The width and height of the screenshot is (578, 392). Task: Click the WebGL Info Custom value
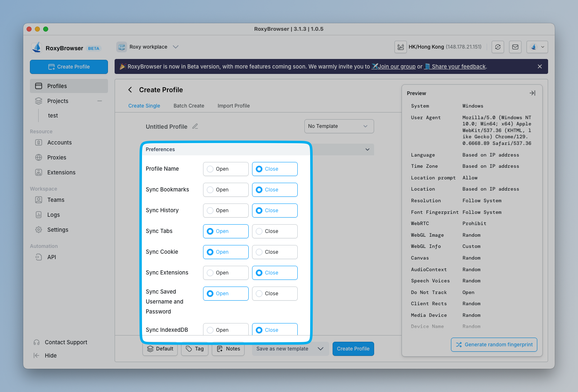tap(471, 246)
